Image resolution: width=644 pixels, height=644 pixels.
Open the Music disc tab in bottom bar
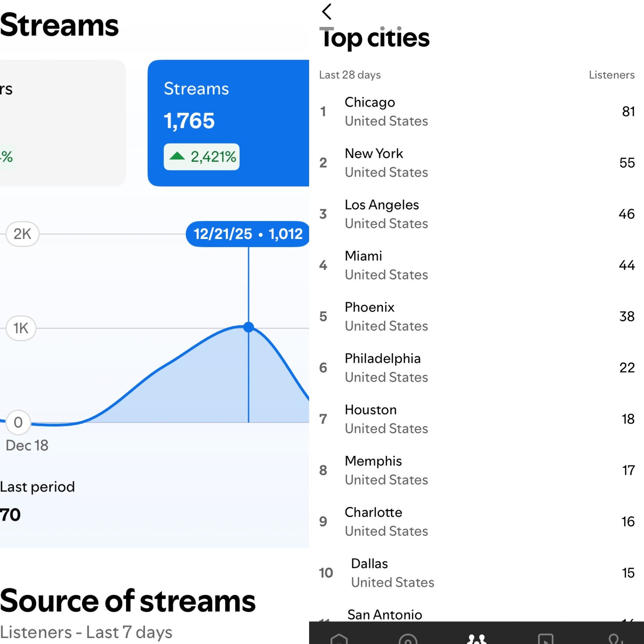pyautogui.click(x=408, y=639)
